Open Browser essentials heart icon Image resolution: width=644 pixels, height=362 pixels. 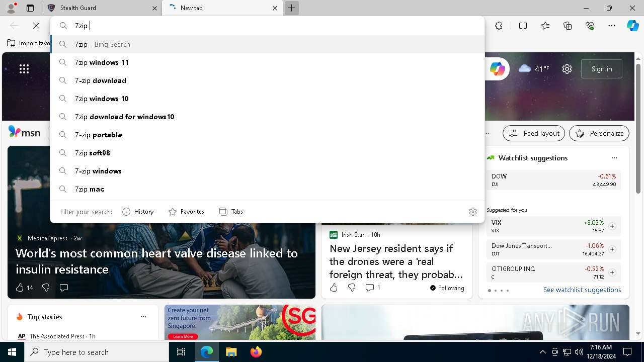tap(590, 26)
